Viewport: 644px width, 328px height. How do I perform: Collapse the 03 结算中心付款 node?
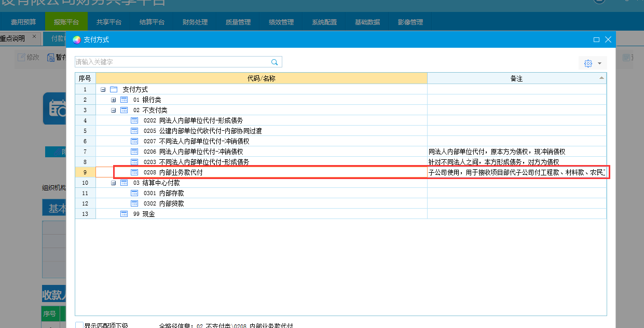[x=114, y=183]
